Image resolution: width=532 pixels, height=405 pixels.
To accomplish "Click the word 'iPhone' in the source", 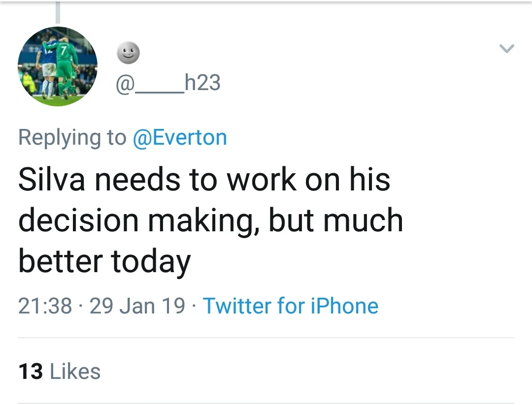I will [x=344, y=306].
